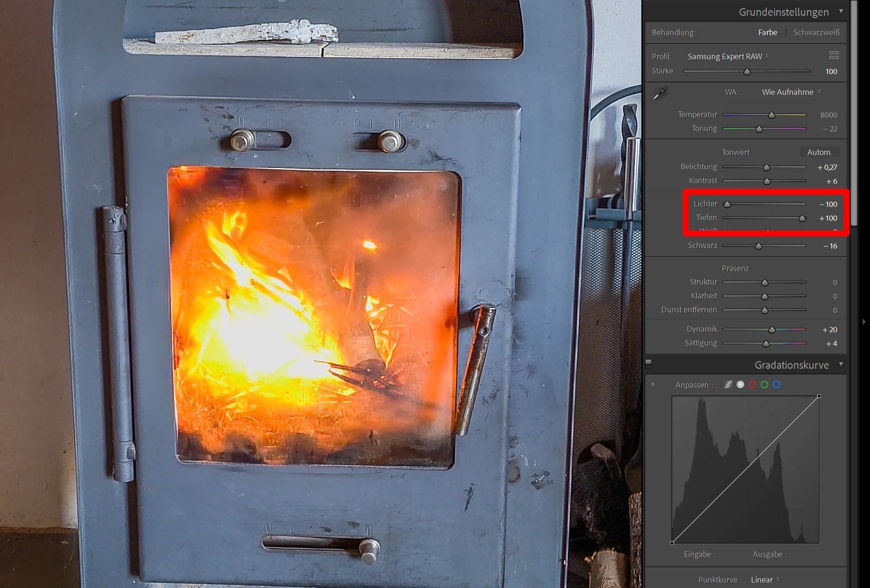The height and width of the screenshot is (588, 870).
Task: Open the Samsung Expert RAW profile dropdown
Action: tap(727, 56)
